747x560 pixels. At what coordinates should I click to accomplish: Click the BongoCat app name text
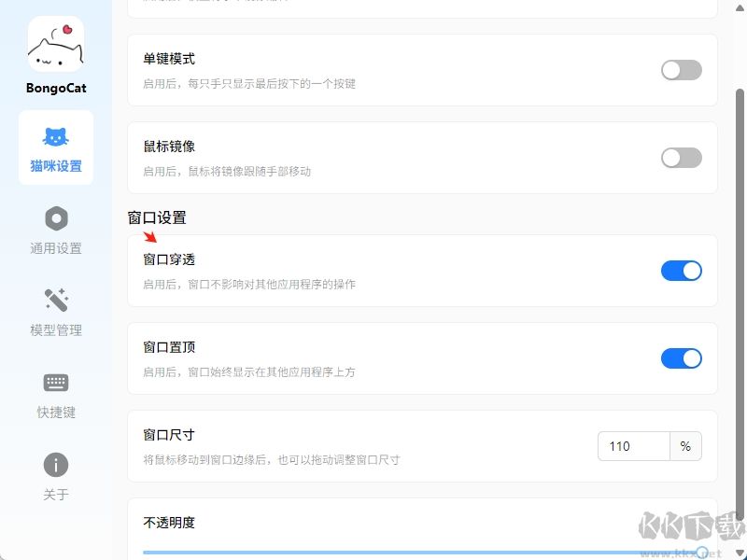(x=56, y=89)
